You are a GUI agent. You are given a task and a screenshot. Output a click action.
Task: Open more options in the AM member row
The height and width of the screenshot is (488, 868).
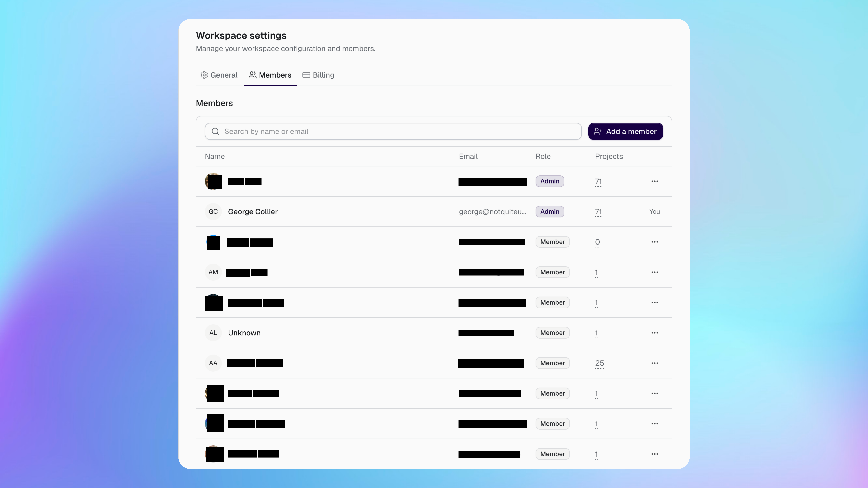(x=654, y=272)
